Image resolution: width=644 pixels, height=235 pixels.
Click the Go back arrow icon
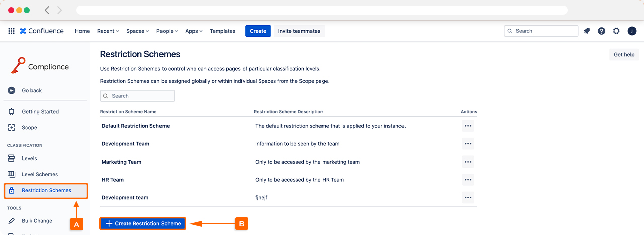(x=12, y=90)
